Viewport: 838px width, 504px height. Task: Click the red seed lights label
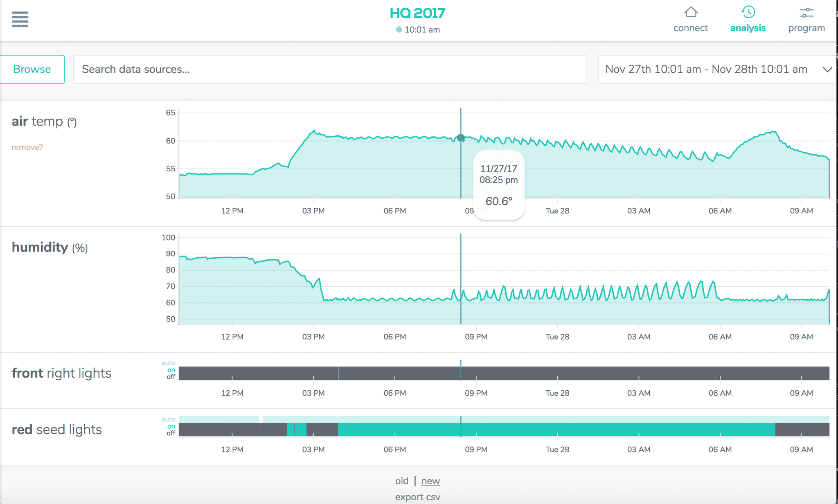pyautogui.click(x=56, y=430)
